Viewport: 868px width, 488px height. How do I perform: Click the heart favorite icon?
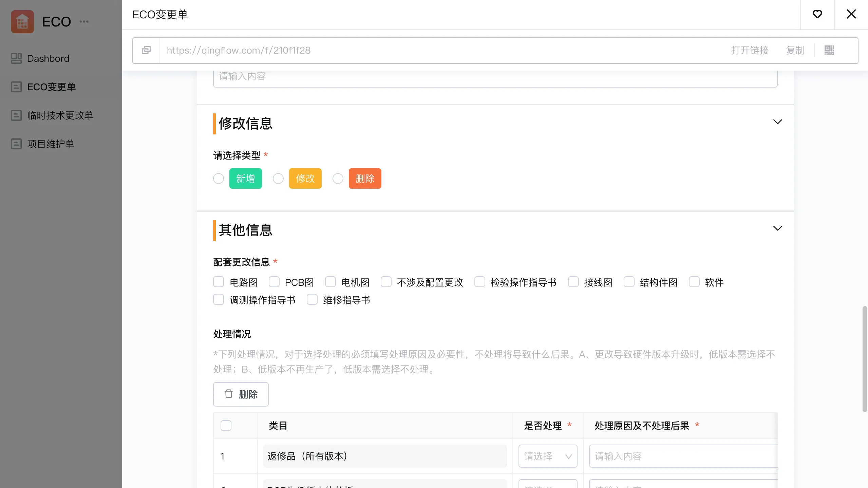(x=817, y=14)
